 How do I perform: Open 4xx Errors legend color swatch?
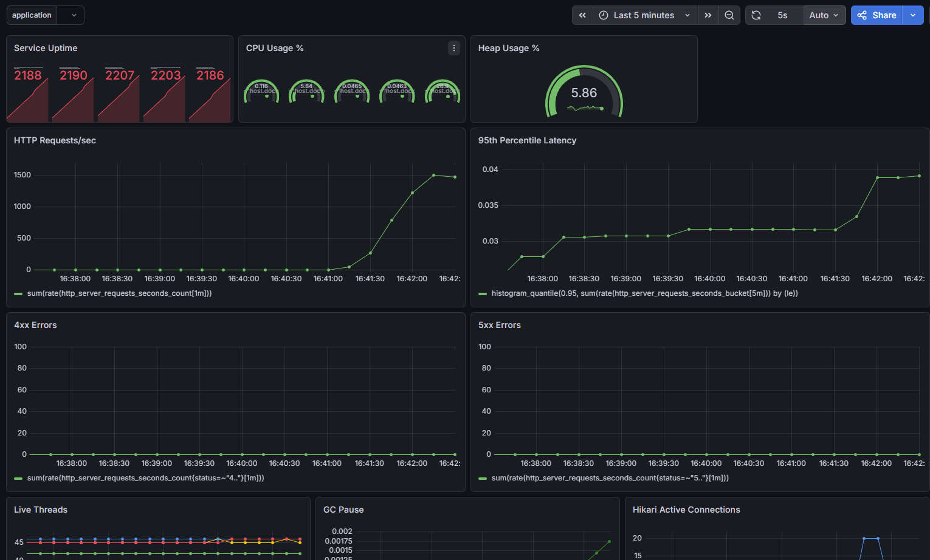pyautogui.click(x=18, y=479)
